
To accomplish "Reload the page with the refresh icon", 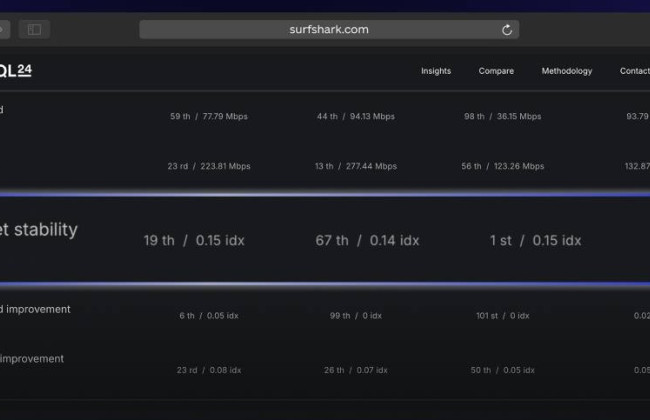I will pos(507,30).
